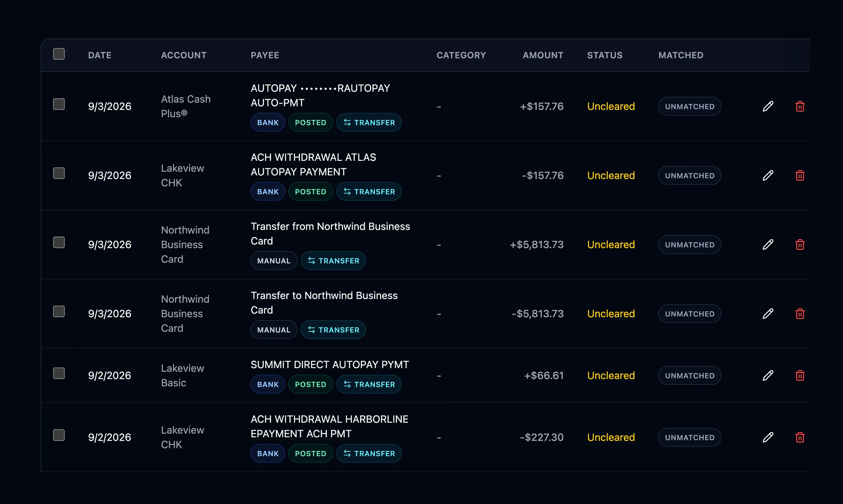Edit the -$5,813.73 Northwind transfer row
This screenshot has height=504, width=843.
coord(768,313)
